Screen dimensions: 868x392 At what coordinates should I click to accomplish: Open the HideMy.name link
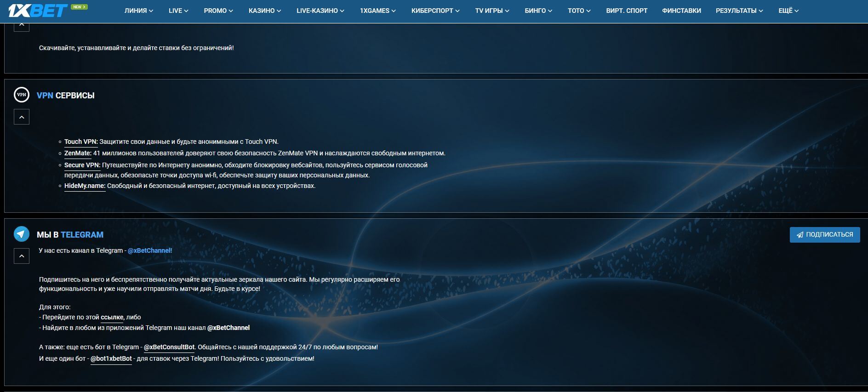[85, 186]
